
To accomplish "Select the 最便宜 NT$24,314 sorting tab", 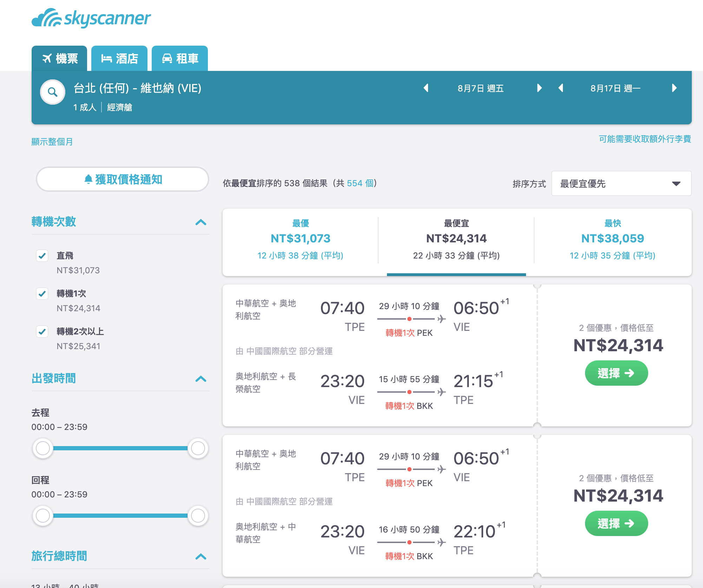I will click(x=456, y=242).
